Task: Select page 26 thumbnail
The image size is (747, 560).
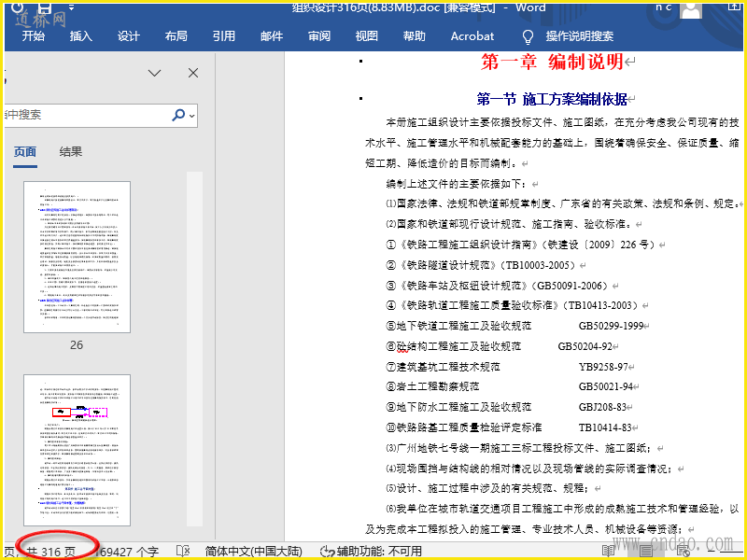Action: tap(77, 257)
